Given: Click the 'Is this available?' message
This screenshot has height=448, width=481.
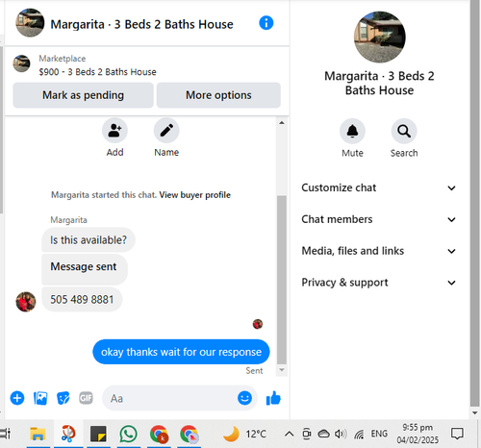Looking at the screenshot, I should 89,240.
